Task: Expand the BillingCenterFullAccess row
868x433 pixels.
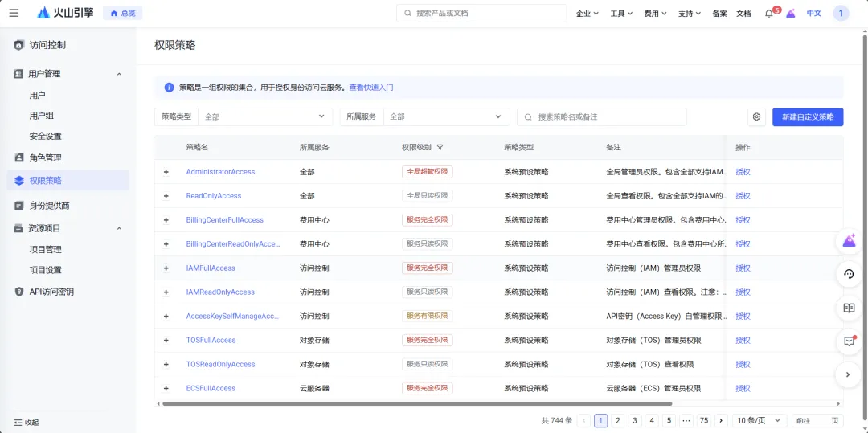Action: 166,220
